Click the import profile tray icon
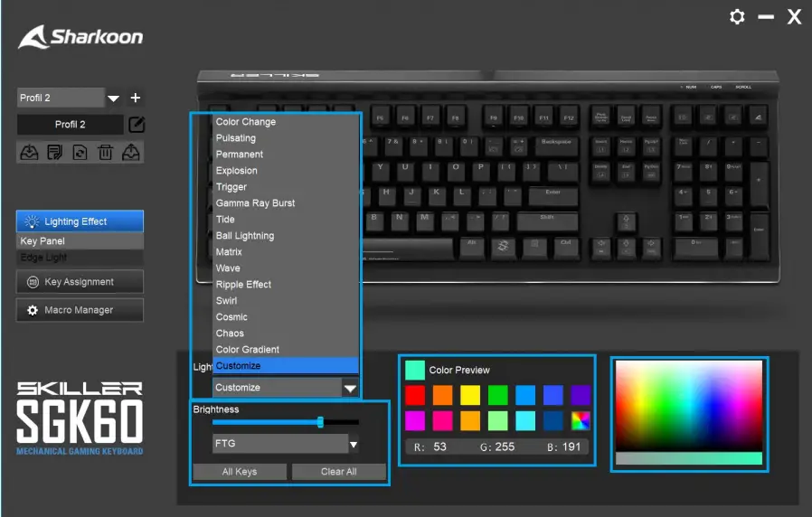 29,152
